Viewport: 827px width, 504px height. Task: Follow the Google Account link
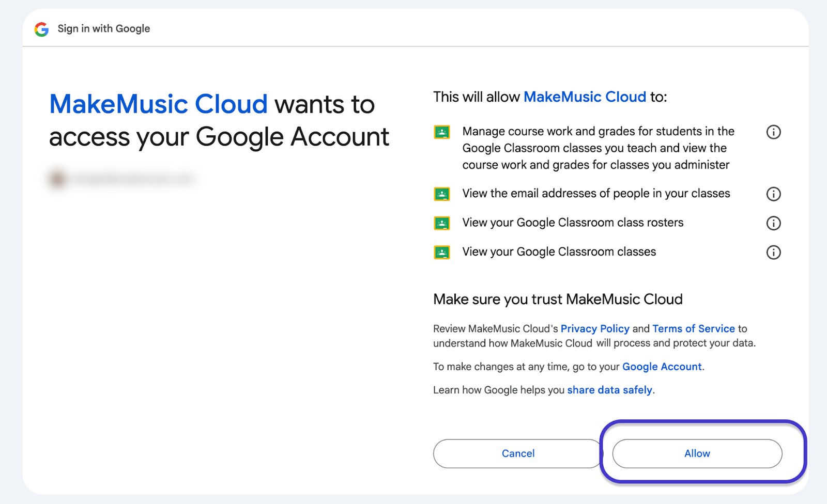point(662,367)
